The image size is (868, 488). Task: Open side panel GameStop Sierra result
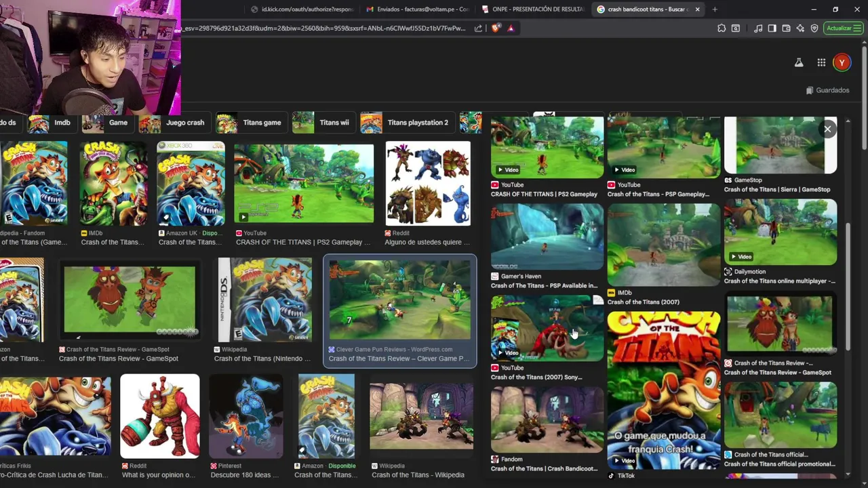781,145
